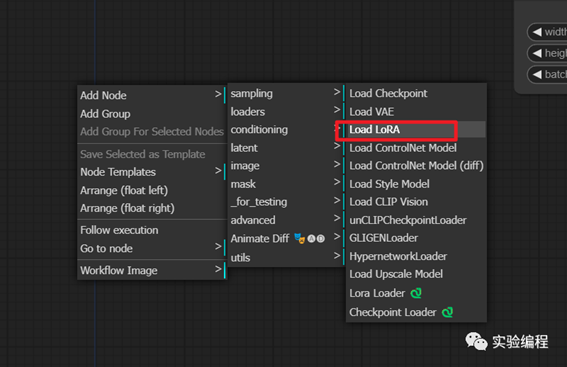
Task: Select Follow execution entry
Action: pyautogui.click(x=152, y=230)
